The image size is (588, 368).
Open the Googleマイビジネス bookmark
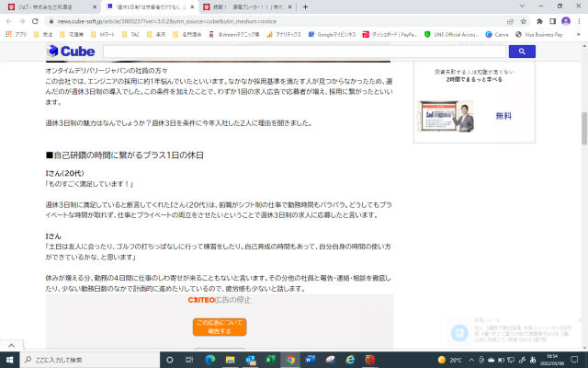point(332,35)
